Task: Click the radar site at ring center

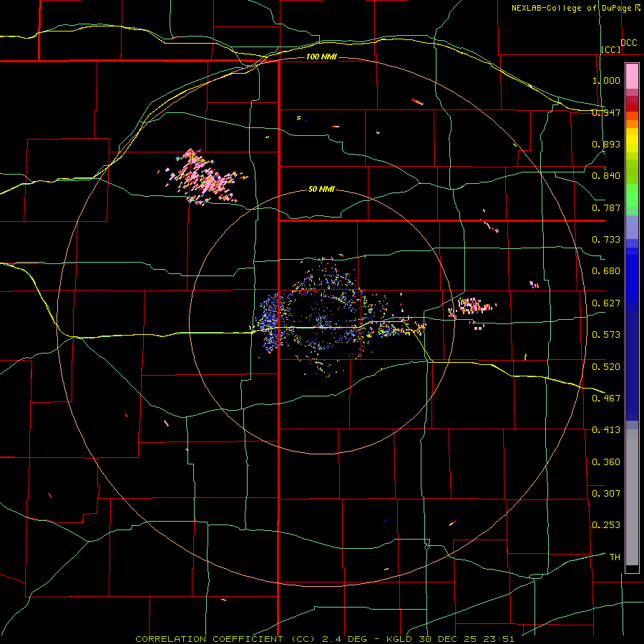Action: coord(322,321)
